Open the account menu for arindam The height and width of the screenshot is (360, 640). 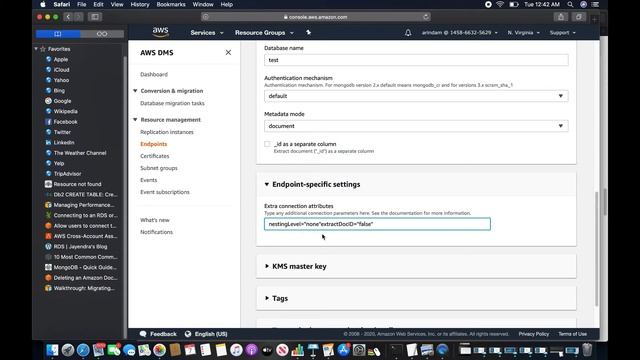(x=460, y=33)
